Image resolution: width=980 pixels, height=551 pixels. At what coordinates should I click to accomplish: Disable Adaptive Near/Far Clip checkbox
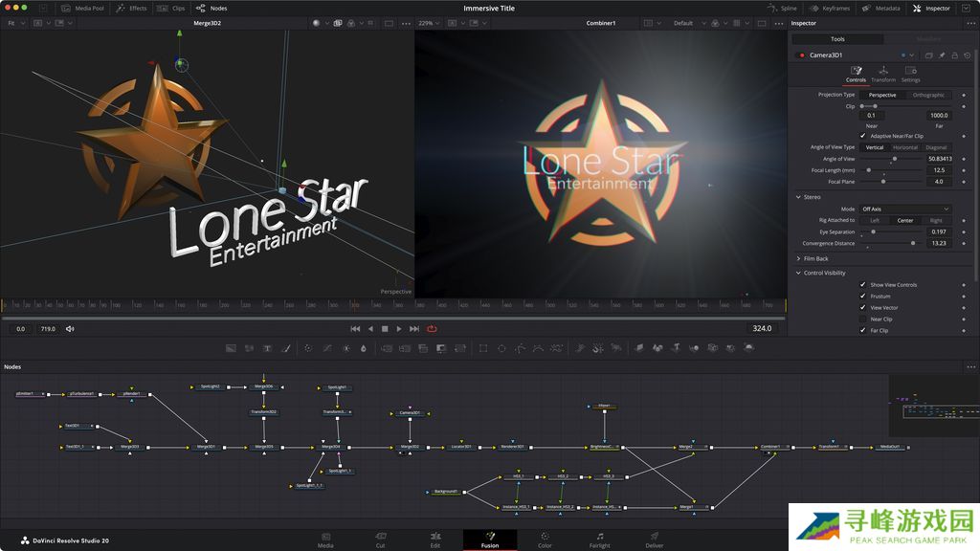(x=862, y=136)
